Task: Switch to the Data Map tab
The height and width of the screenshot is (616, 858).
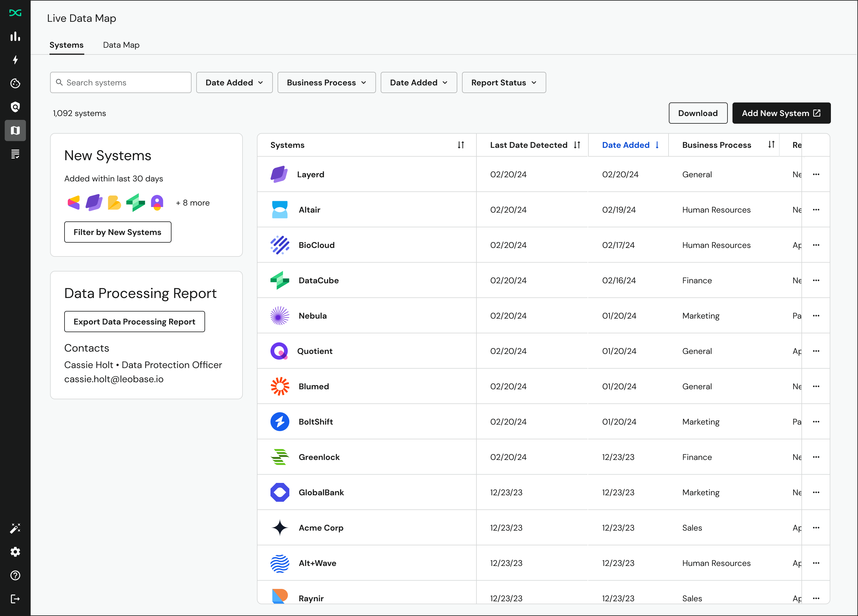Action: click(121, 45)
